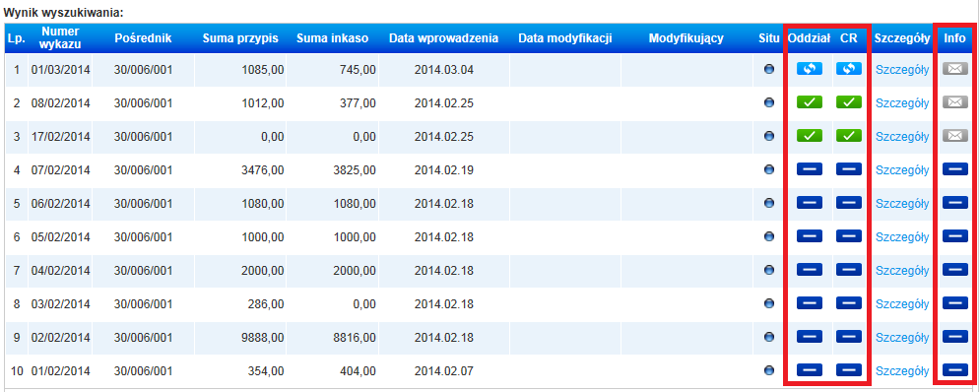Click Oddział green check for wykaz 08/02/2014
This screenshot has width=980, height=392.
(x=810, y=102)
